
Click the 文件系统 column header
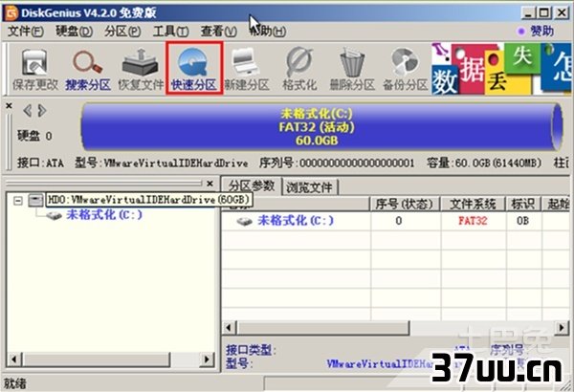click(473, 204)
